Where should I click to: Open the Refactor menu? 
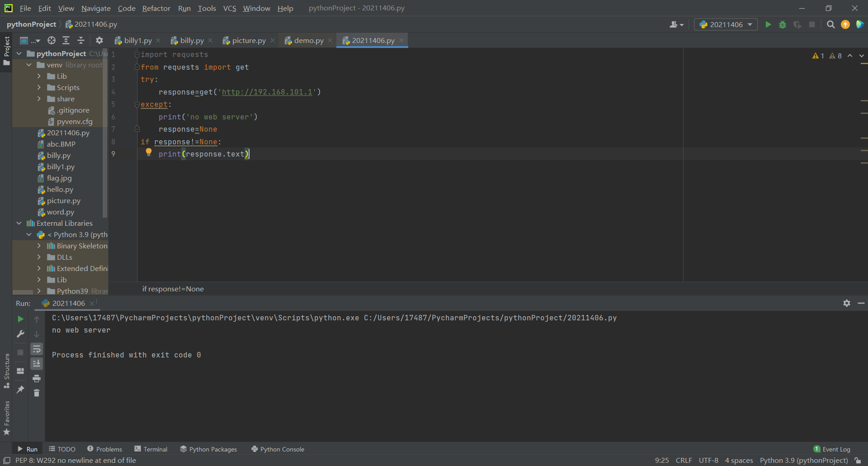point(156,8)
